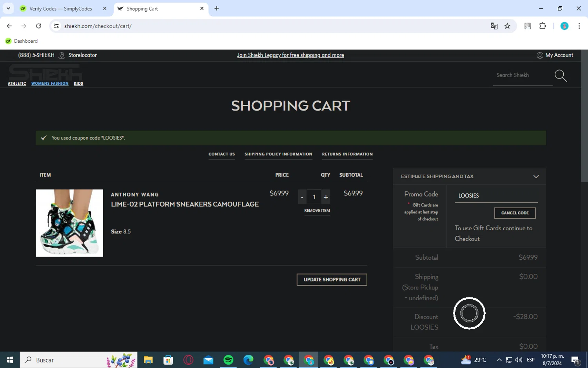
Task: Click the phone number (888) 5-SHIEKH
Action: [36, 55]
